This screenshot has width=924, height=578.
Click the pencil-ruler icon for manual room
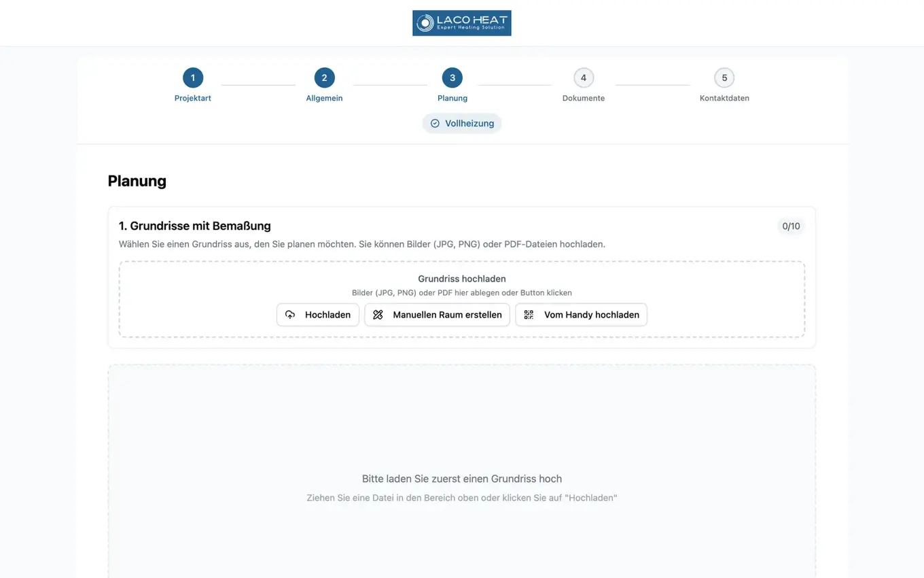[378, 315]
